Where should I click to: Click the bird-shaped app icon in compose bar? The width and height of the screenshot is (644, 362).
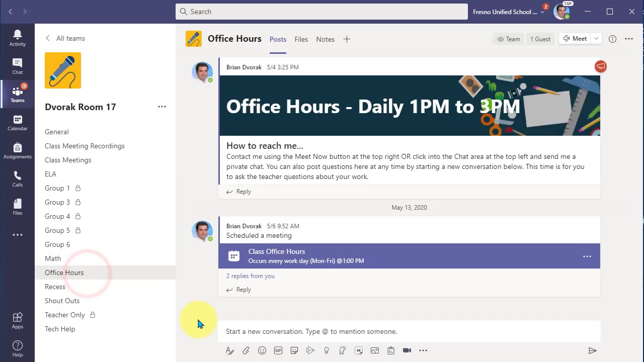tap(343, 350)
